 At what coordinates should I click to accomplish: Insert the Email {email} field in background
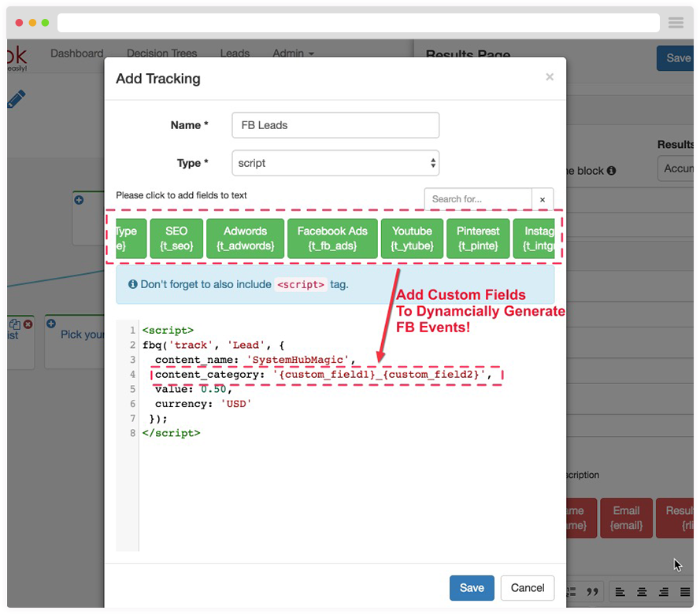point(626,518)
